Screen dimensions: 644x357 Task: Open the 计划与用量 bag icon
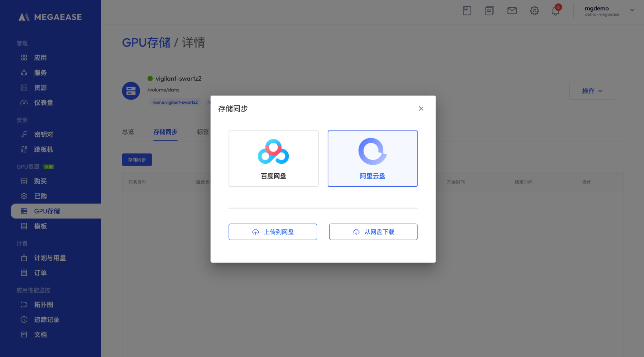tap(24, 258)
